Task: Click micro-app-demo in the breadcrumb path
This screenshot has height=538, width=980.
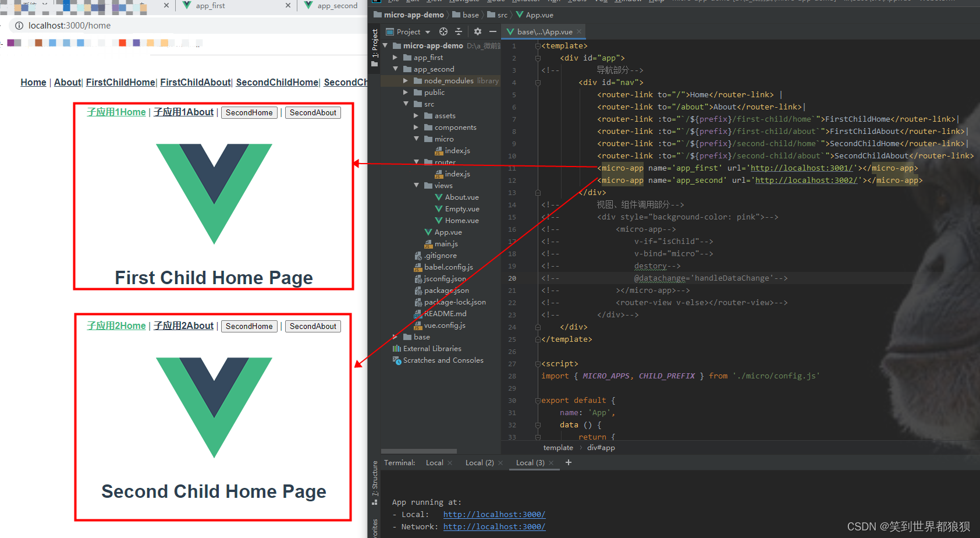Action: [x=414, y=15]
